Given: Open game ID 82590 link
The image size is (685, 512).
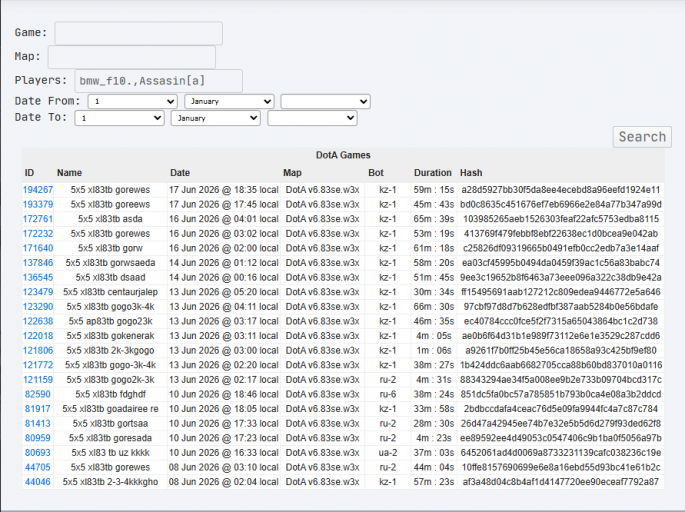Looking at the screenshot, I should tap(38, 394).
